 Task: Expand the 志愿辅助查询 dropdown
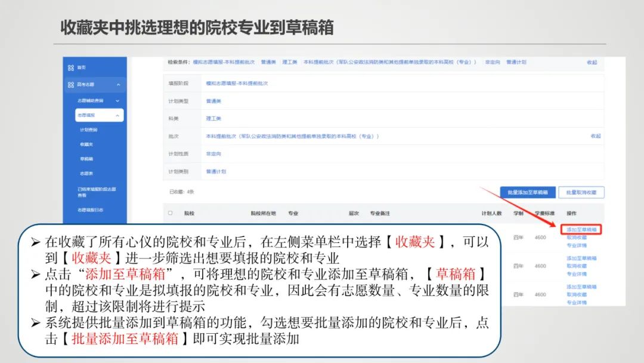click(x=117, y=101)
